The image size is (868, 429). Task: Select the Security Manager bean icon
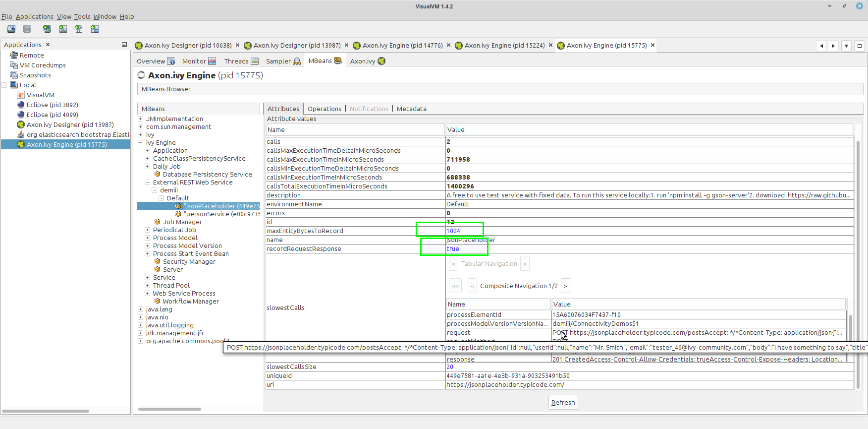pyautogui.click(x=158, y=261)
